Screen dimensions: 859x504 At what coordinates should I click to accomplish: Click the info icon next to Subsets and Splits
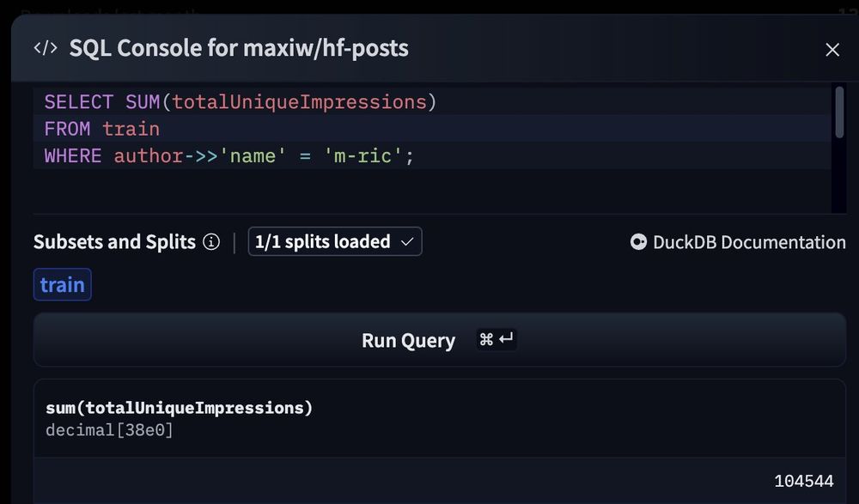point(211,241)
